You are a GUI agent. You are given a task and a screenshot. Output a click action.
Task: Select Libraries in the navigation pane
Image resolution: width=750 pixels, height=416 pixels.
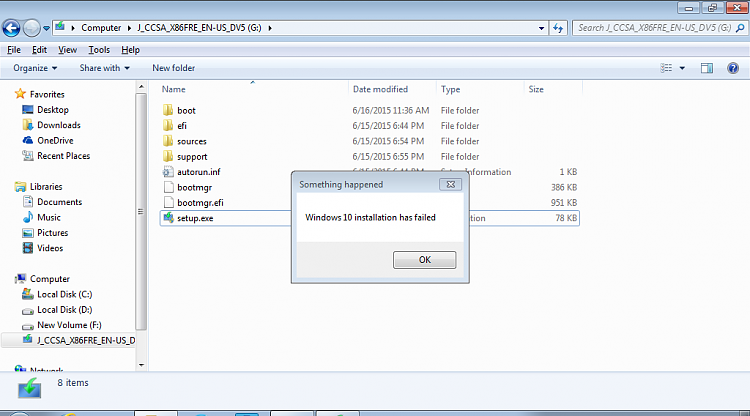tap(45, 186)
